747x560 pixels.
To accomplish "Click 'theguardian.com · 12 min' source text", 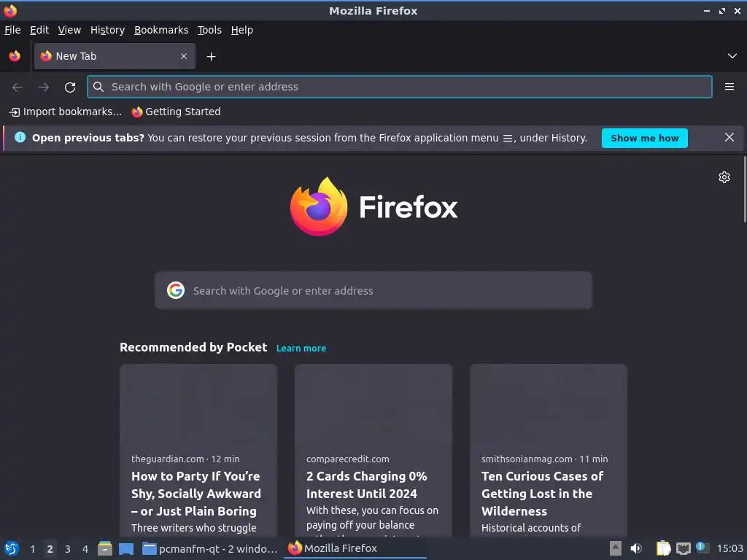I will (185, 459).
